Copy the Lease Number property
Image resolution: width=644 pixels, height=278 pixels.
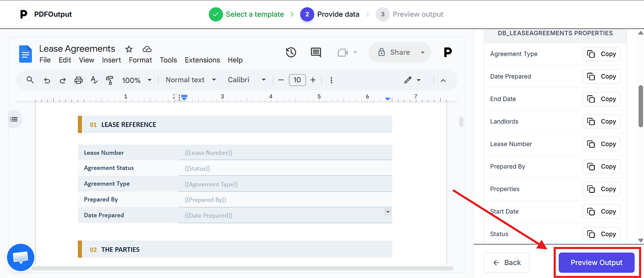coord(602,144)
